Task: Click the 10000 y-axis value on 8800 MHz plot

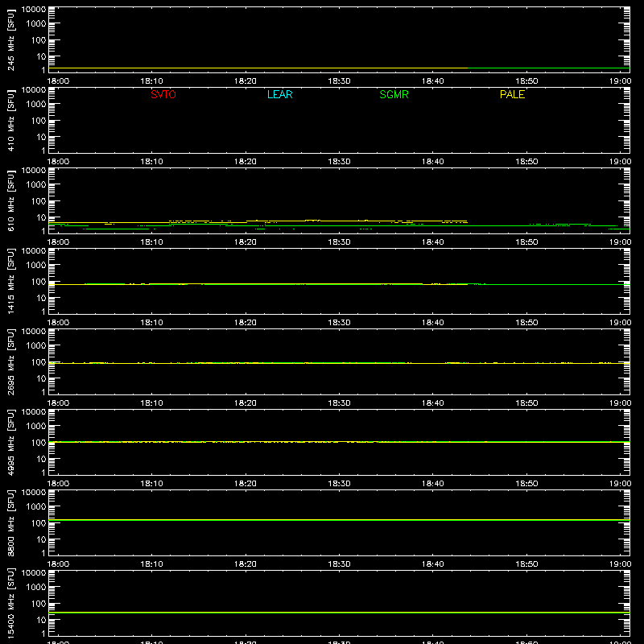Action: pyautogui.click(x=34, y=493)
